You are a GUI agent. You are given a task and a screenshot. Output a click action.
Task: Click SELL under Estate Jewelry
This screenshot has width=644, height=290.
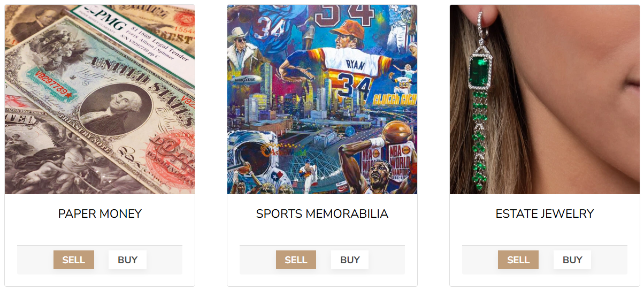tap(518, 260)
